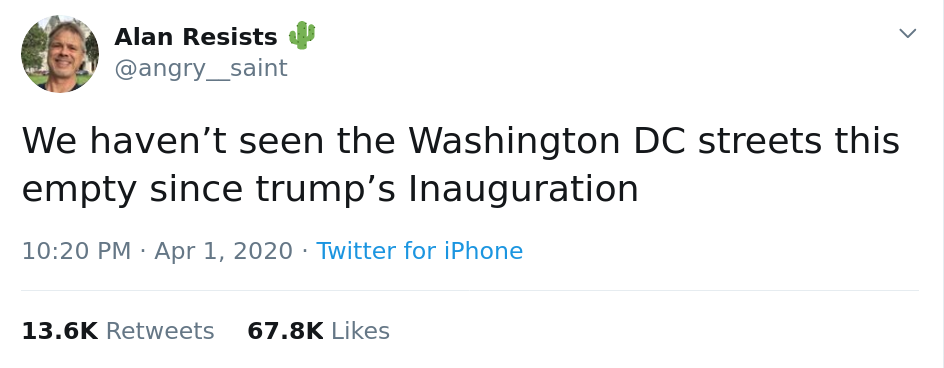Screen dimensions: 944x368
Task: View the 67.8K like count
Action: 285,331
